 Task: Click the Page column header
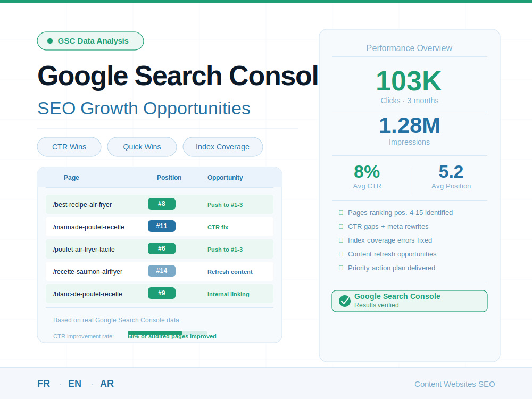pyautogui.click(x=72, y=178)
